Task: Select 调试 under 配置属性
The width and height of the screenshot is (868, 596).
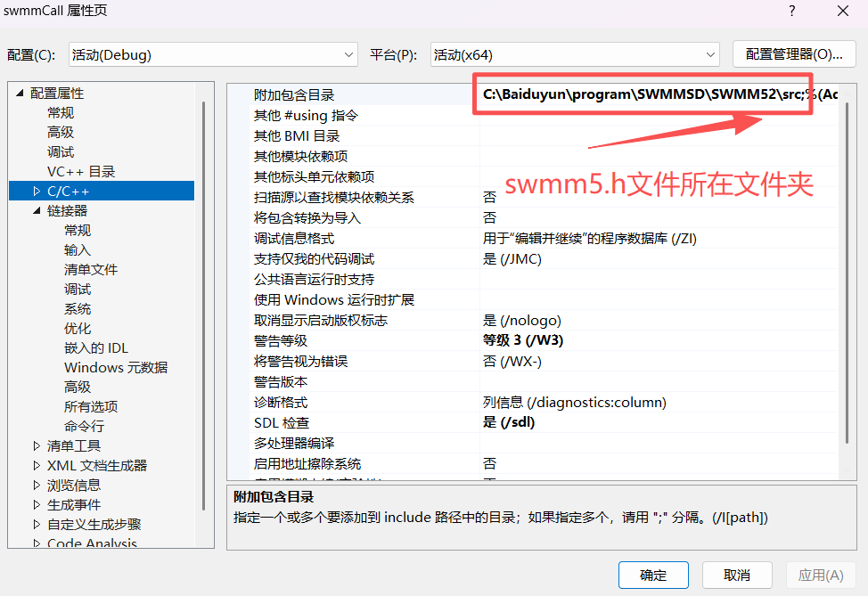Action: coord(61,151)
